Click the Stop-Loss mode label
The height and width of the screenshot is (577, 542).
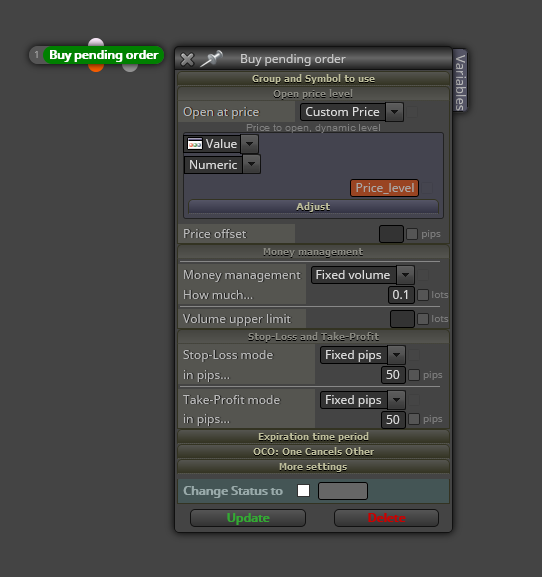228,355
